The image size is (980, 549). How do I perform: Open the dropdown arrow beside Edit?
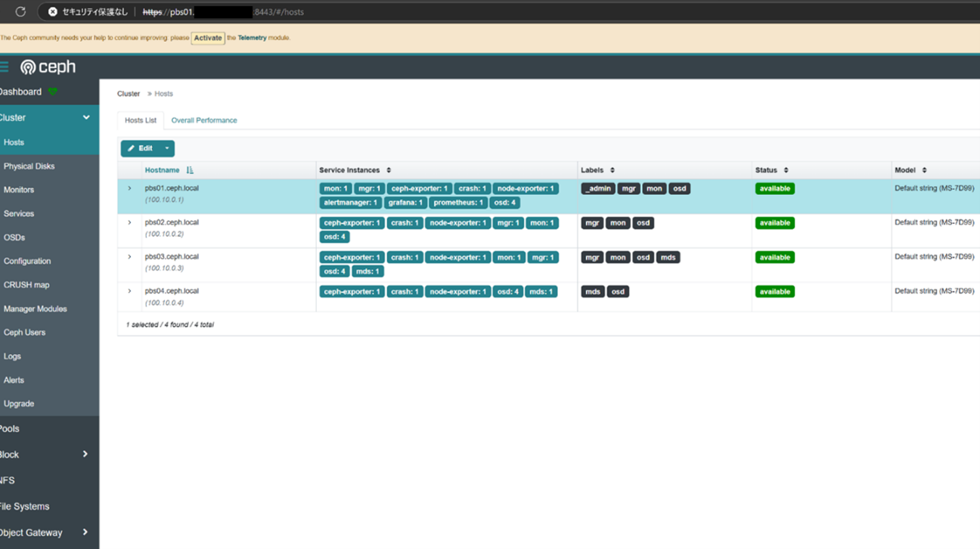tap(167, 149)
